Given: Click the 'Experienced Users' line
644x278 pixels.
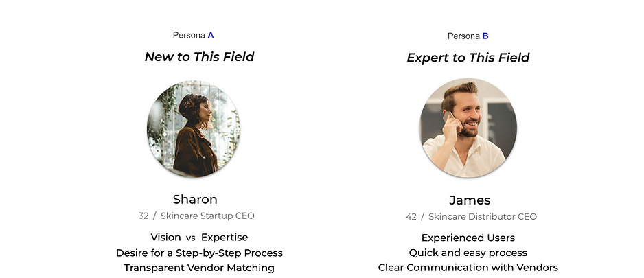Looking at the screenshot, I should click(x=468, y=238).
